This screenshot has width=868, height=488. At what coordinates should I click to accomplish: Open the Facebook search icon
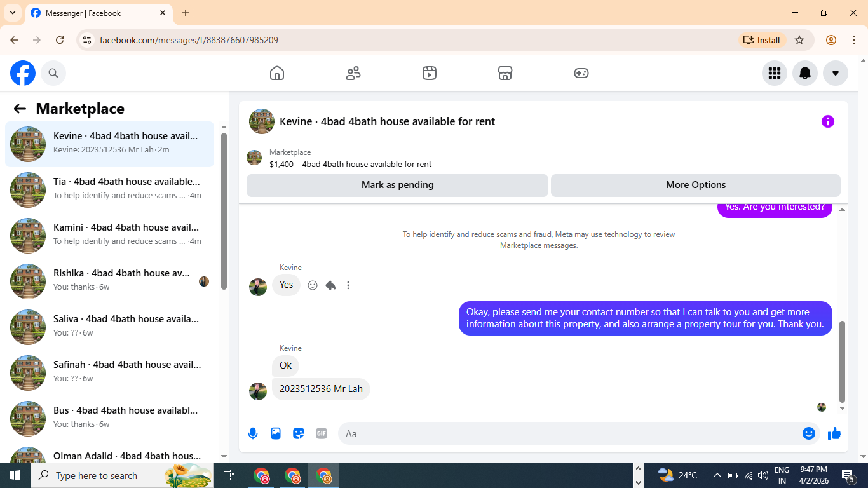coord(53,73)
